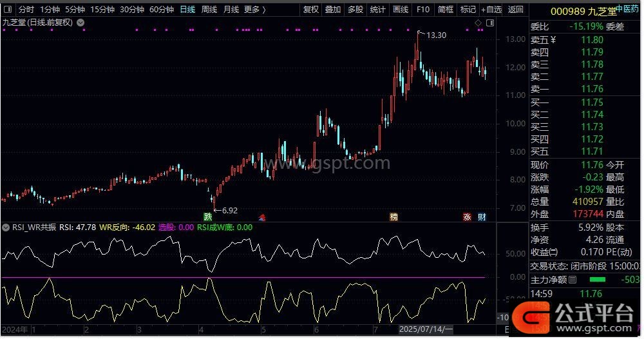Image resolution: width=644 pixels, height=339 pixels.
Task: Open the 中医药 sector link
Action: [627, 8]
